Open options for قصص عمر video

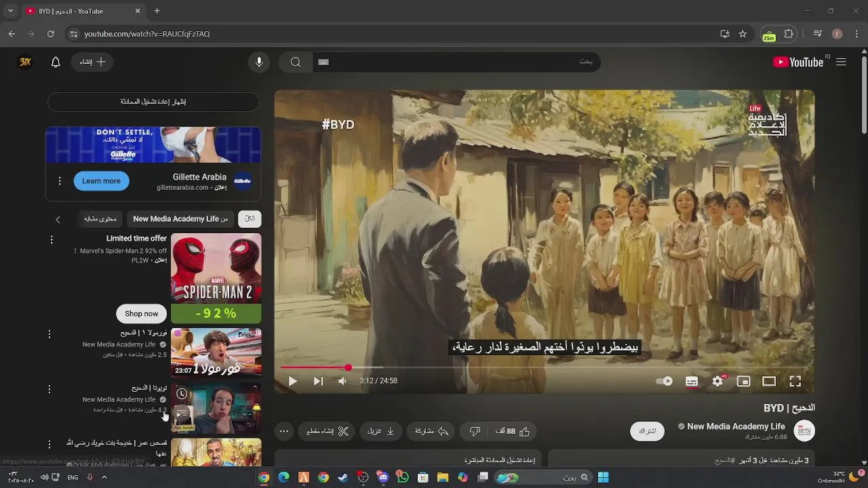[x=49, y=445]
